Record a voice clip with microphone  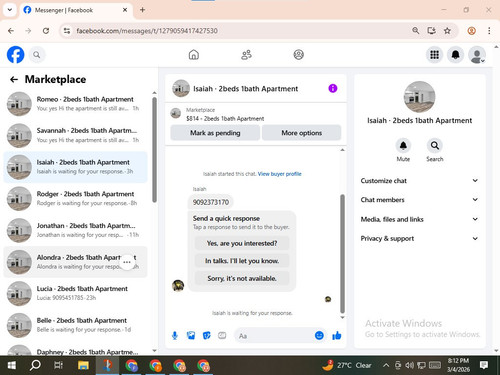pyautogui.click(x=175, y=336)
